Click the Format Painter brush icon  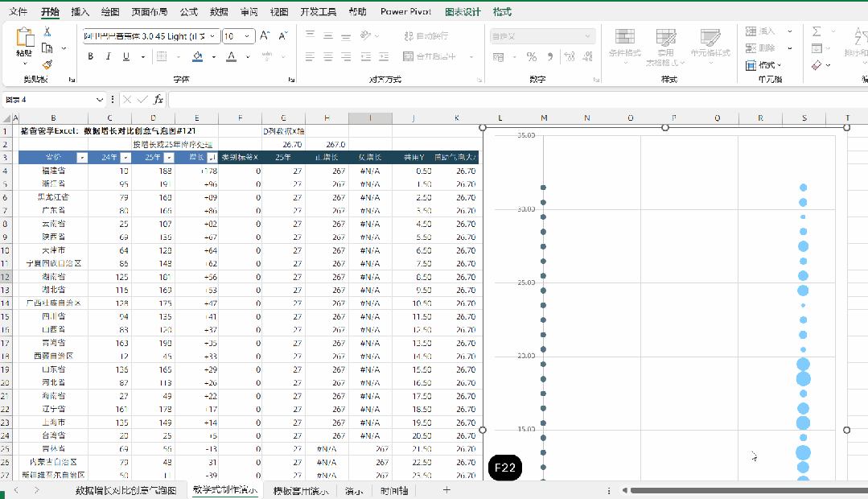[x=47, y=65]
